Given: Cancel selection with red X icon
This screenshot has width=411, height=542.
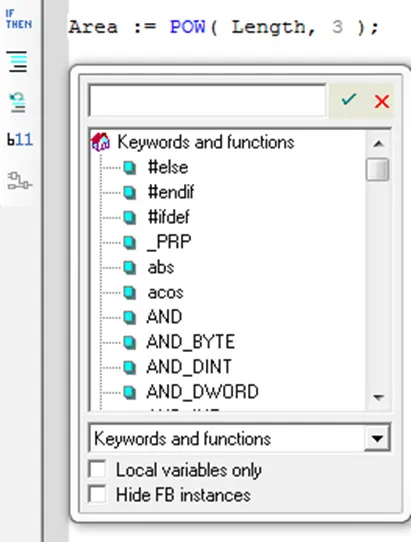Looking at the screenshot, I should coord(382,101).
